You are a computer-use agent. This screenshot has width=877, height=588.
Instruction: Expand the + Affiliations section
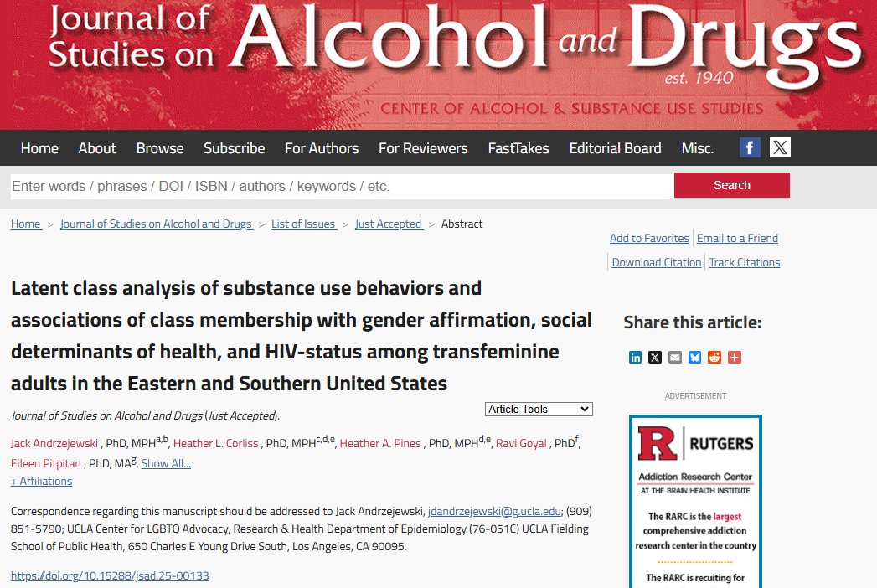(x=41, y=481)
